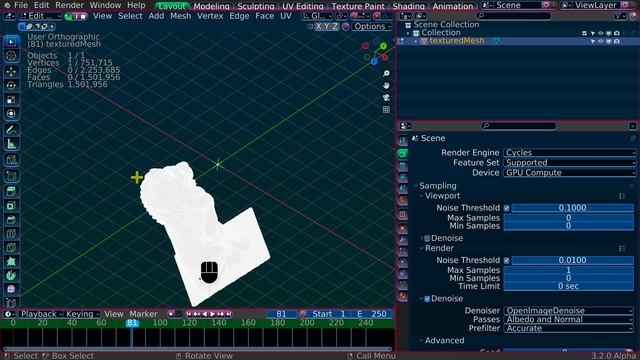Open the Edit mode selector dropdown
Viewport: 640px width, 360px height.
click(40, 16)
